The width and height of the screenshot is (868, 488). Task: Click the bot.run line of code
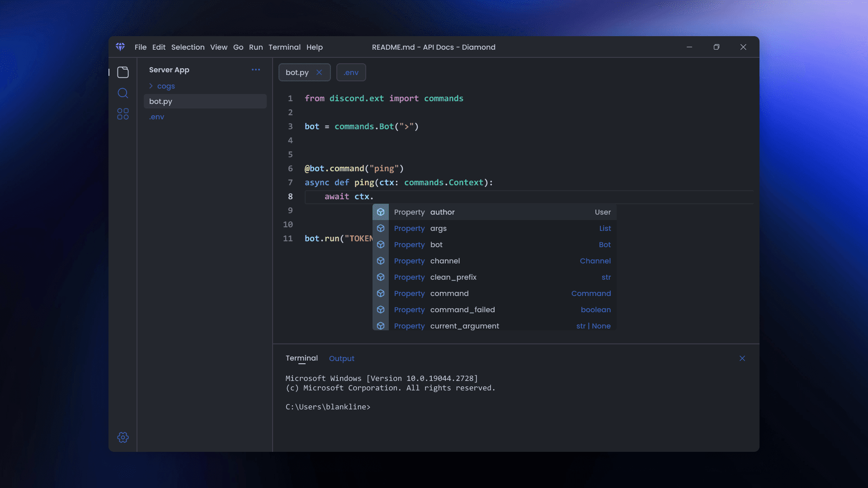[x=339, y=239]
